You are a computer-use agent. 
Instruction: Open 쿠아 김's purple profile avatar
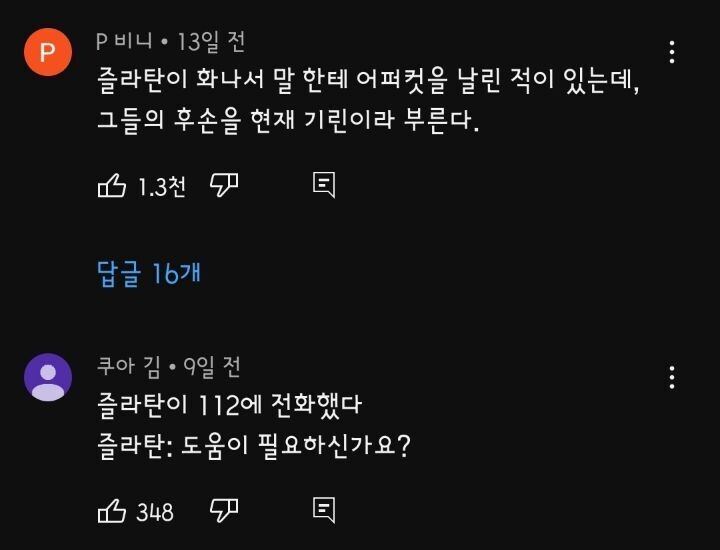tap(47, 378)
